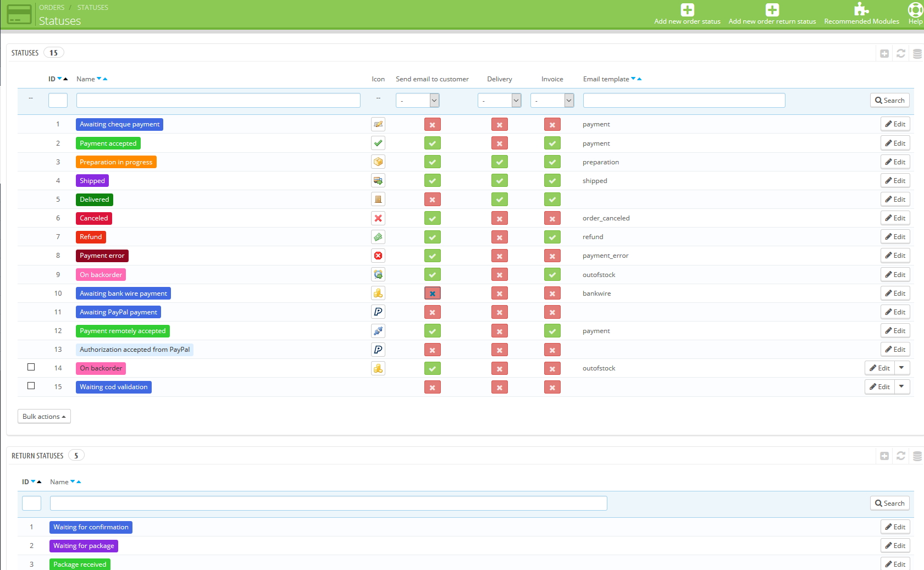
Task: Go to Statuses breadcrumb
Action: coord(93,7)
